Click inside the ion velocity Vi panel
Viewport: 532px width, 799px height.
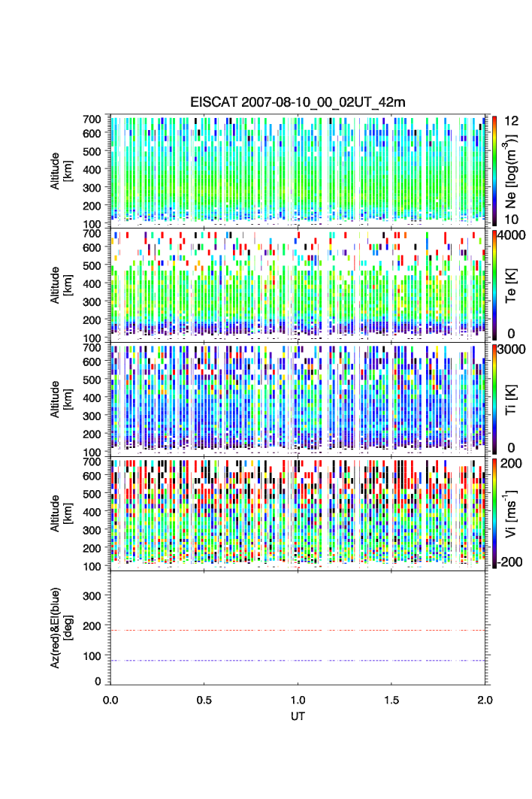pos(298,513)
